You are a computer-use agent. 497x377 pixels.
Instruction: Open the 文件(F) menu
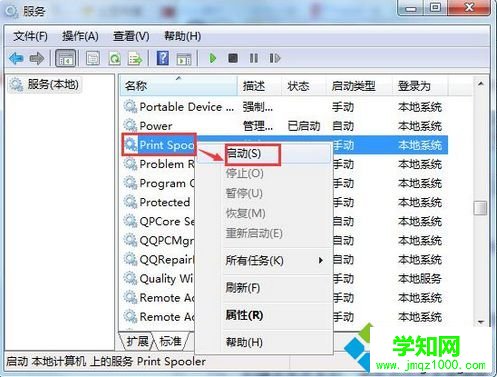click(x=30, y=36)
